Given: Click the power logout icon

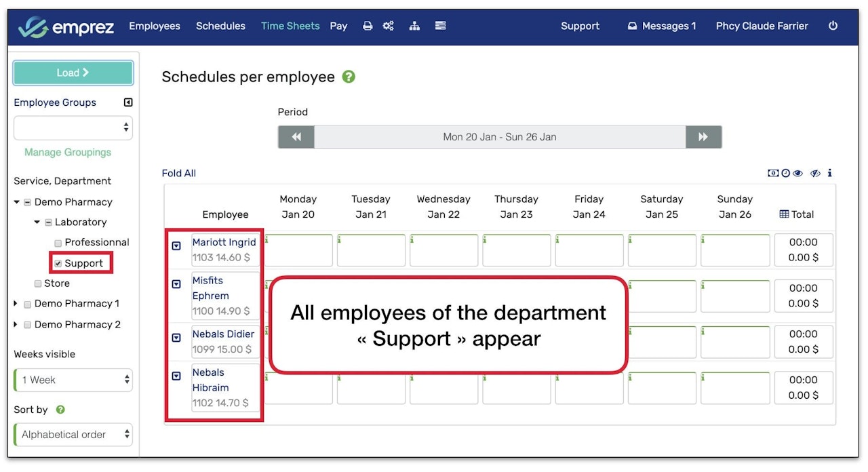Looking at the screenshot, I should (833, 26).
